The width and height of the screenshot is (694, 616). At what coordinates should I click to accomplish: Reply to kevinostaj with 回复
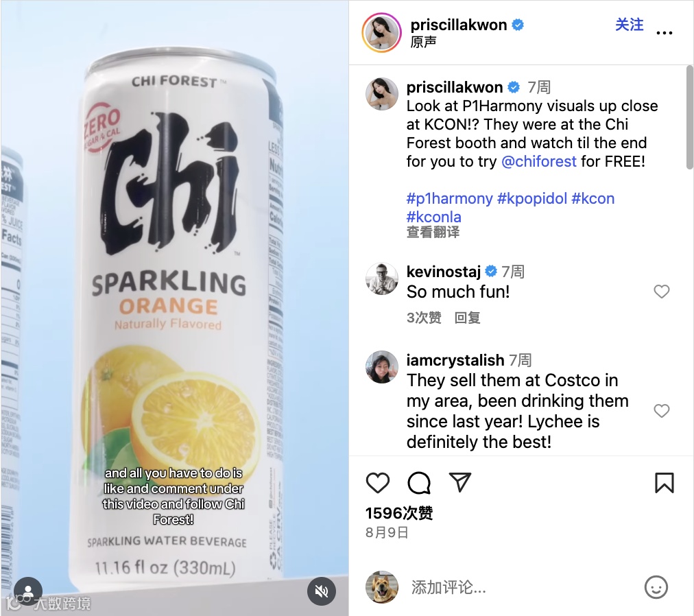coord(468,318)
